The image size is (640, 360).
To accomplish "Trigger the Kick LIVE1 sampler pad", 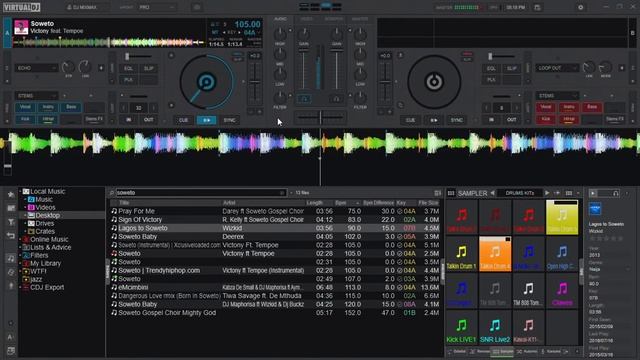I will tap(461, 327).
